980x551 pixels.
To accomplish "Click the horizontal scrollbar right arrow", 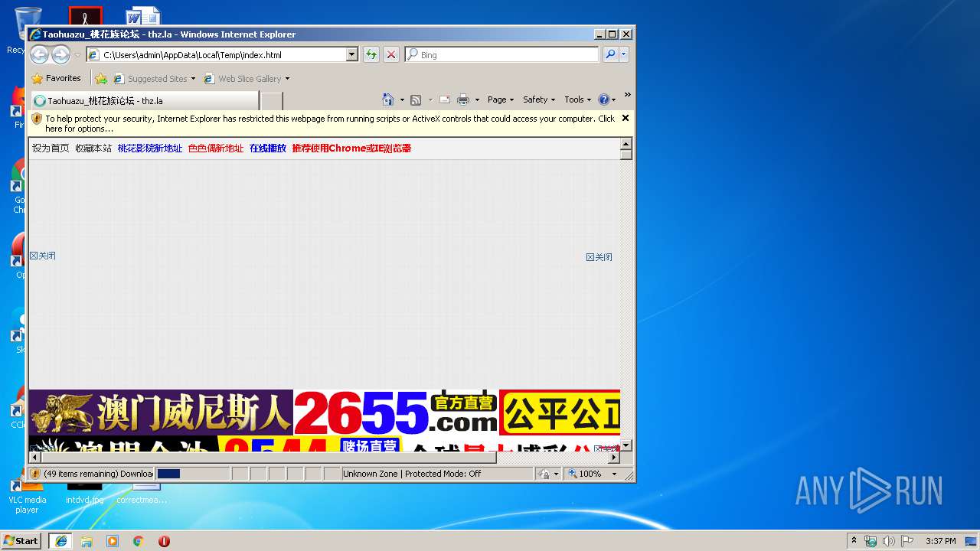I will pos(613,457).
